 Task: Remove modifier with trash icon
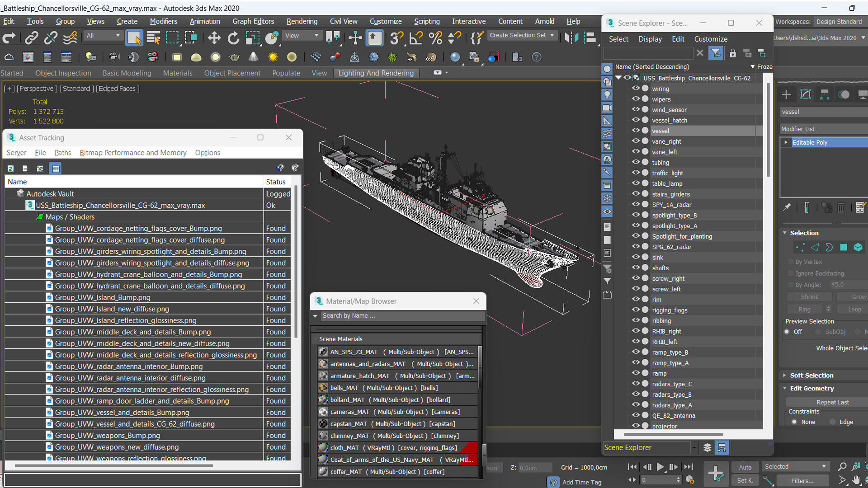click(841, 207)
